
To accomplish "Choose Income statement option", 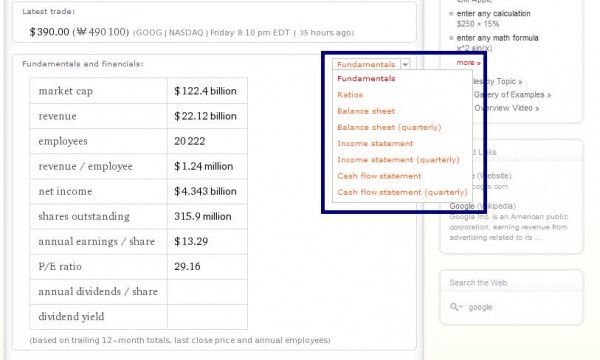I will point(375,143).
